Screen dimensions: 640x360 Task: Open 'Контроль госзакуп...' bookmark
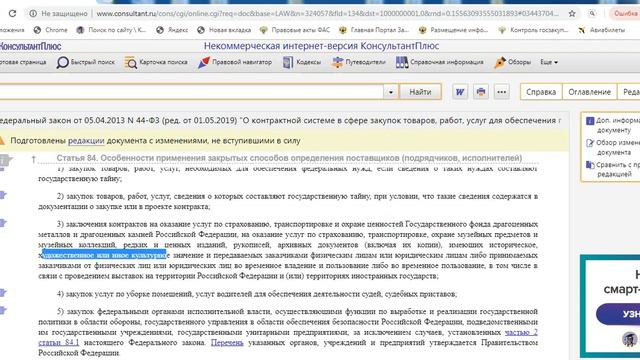click(533, 30)
